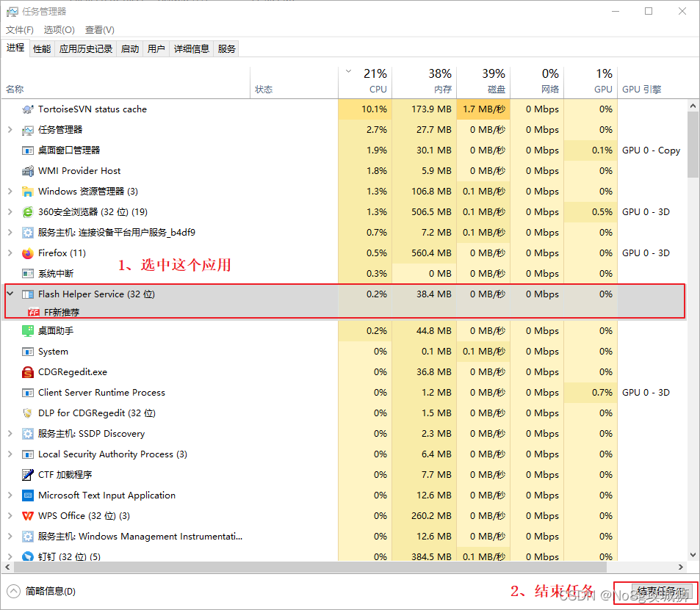Click 简略信息(D) to show fewer details
The height and width of the screenshot is (610, 700).
51,591
